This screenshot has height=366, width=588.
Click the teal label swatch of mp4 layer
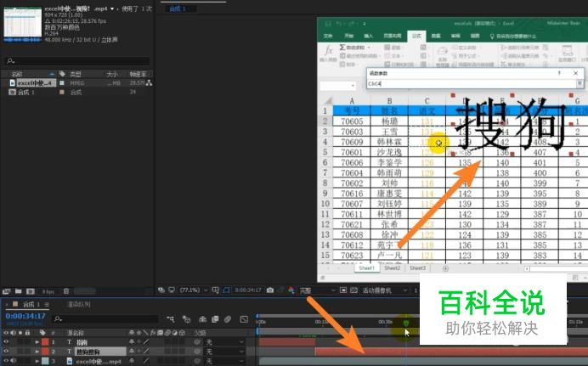[45, 361]
